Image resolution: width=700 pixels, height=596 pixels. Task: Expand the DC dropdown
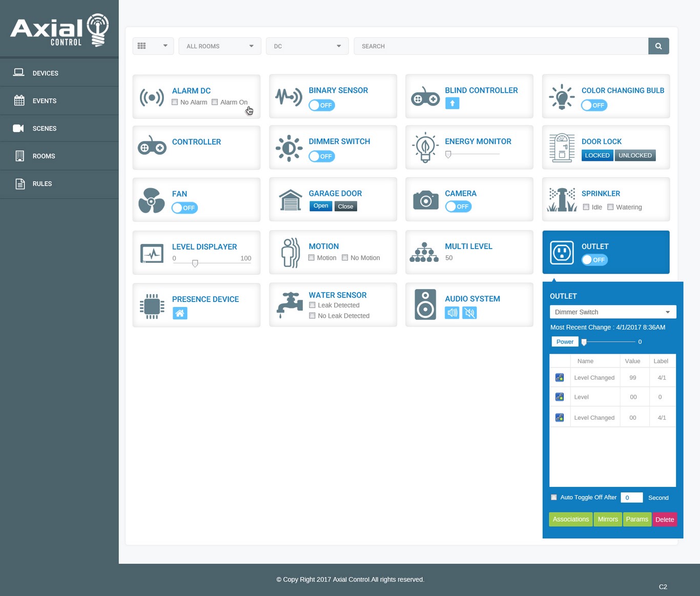click(x=306, y=46)
